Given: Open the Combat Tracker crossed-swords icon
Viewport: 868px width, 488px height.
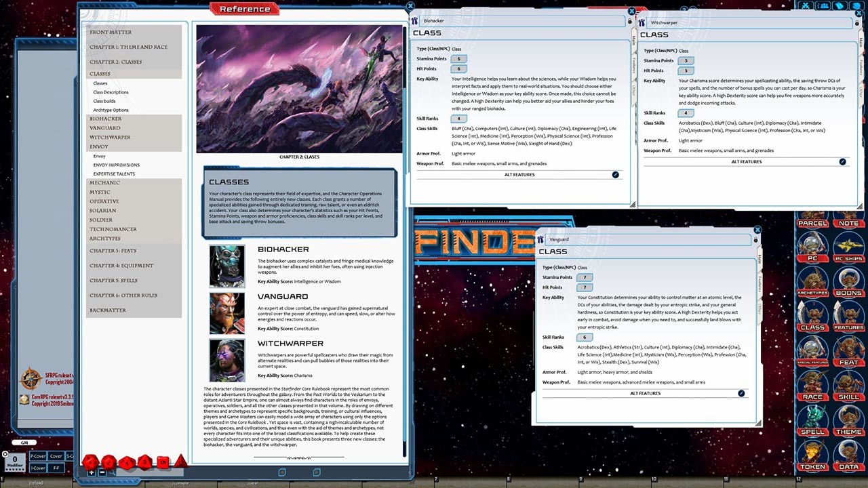Looking at the screenshot, I should pyautogui.click(x=806, y=5).
